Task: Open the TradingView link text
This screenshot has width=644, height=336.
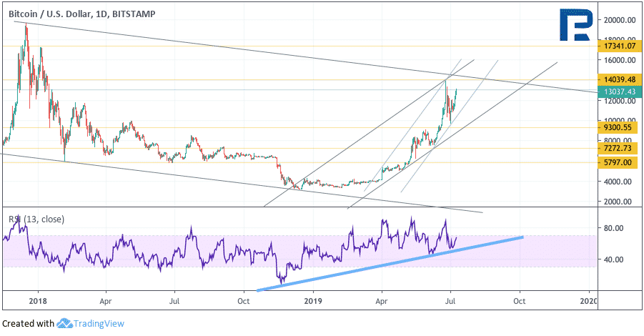Action: point(99,324)
